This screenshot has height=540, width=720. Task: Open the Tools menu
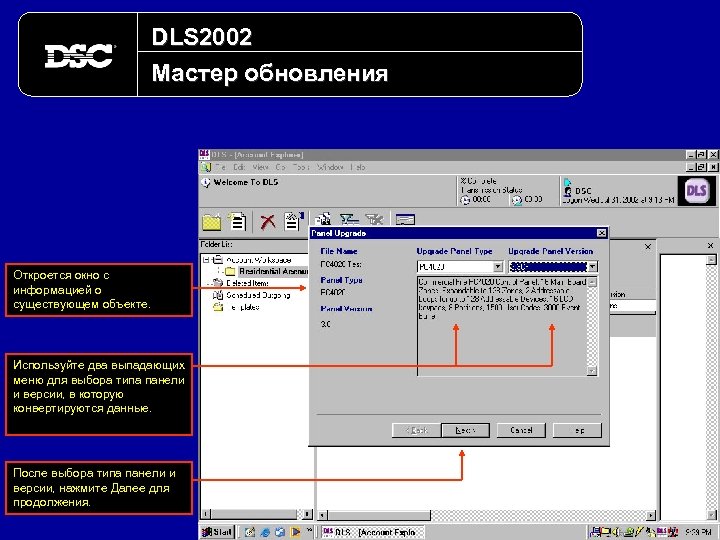click(x=301, y=167)
